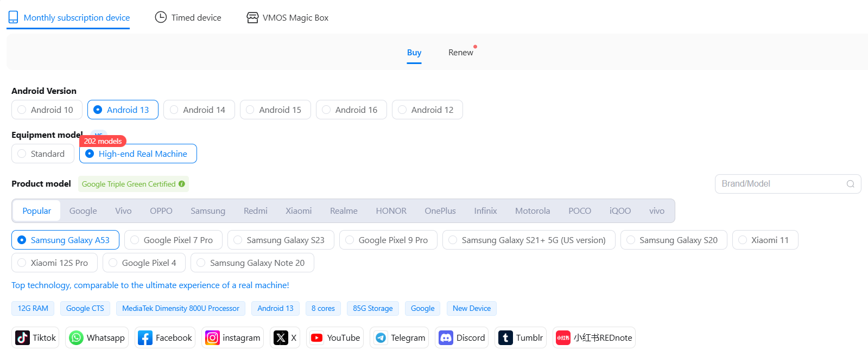Select Samsung Galaxy S20 model
Viewport: 868px width, 357px height.
tap(674, 240)
